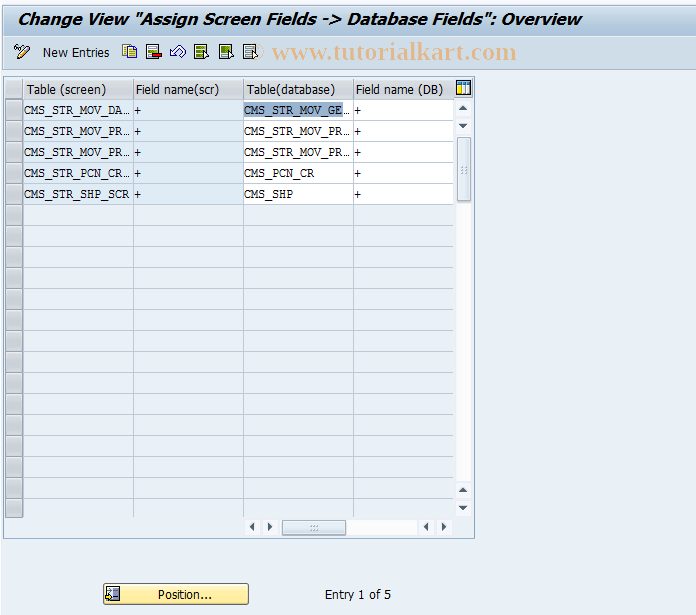
Task: Sort by Table (screen) column header
Action: click(x=78, y=90)
